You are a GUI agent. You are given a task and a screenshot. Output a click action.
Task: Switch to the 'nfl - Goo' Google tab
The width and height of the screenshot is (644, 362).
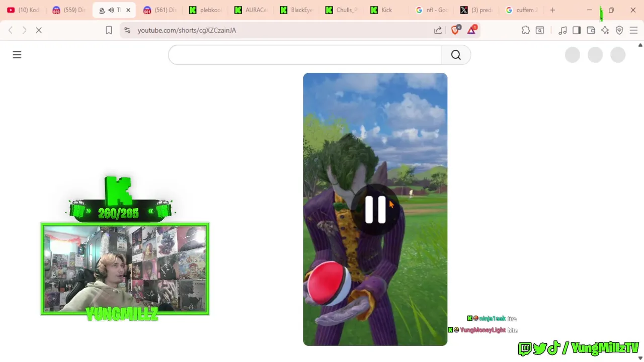pos(433,10)
